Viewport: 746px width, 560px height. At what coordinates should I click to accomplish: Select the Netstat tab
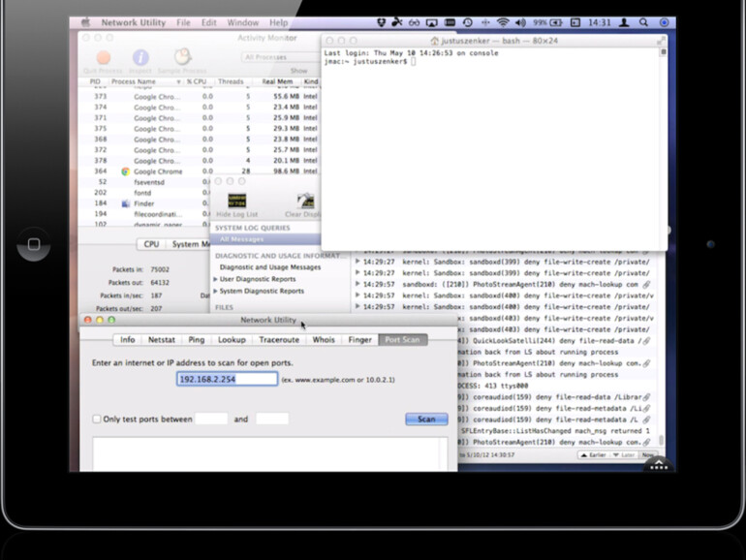(x=162, y=340)
